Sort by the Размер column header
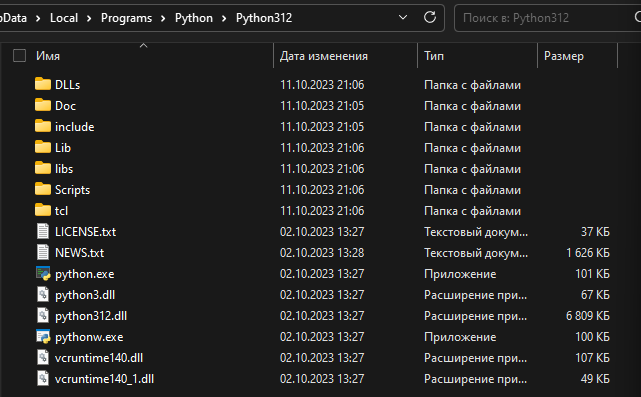The width and height of the screenshot is (641, 397). click(564, 56)
